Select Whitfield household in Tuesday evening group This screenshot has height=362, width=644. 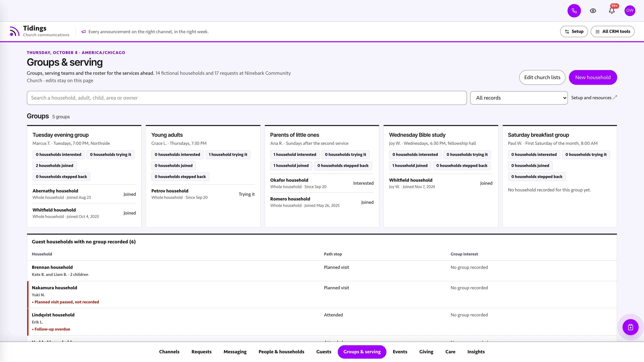point(84,213)
